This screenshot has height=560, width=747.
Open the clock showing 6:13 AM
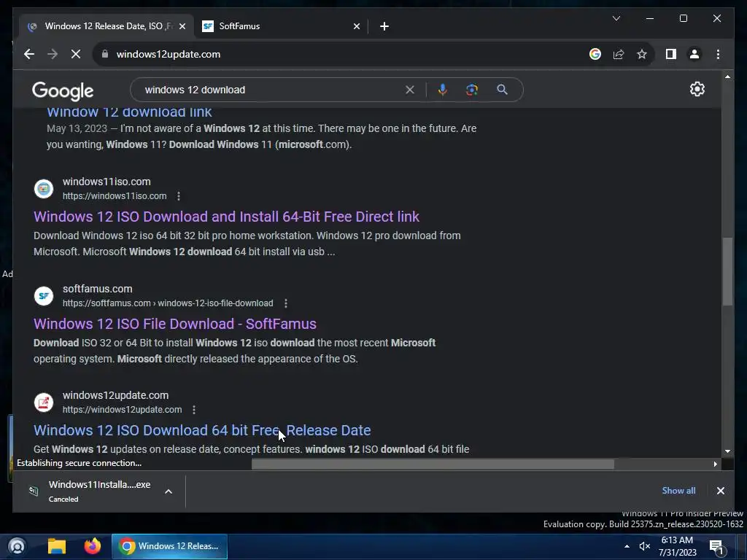(x=678, y=546)
